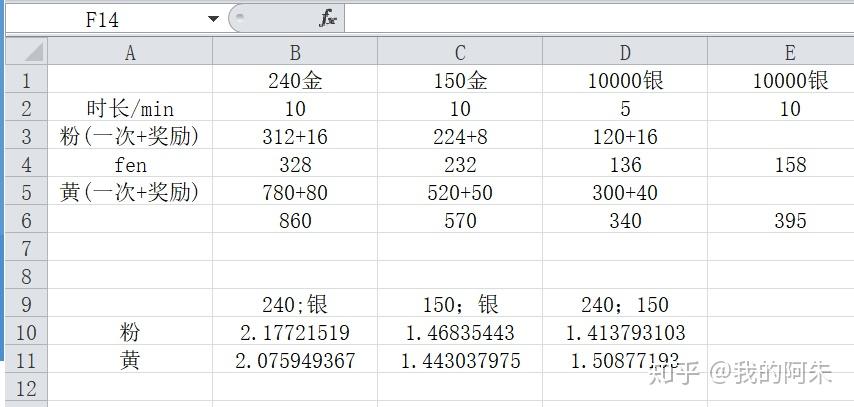Click cell containing 136
The image size is (854, 407).
pos(625,164)
